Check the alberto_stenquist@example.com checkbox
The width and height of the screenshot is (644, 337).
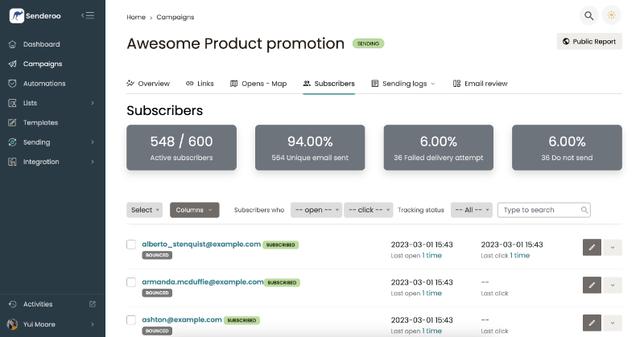pos(131,244)
